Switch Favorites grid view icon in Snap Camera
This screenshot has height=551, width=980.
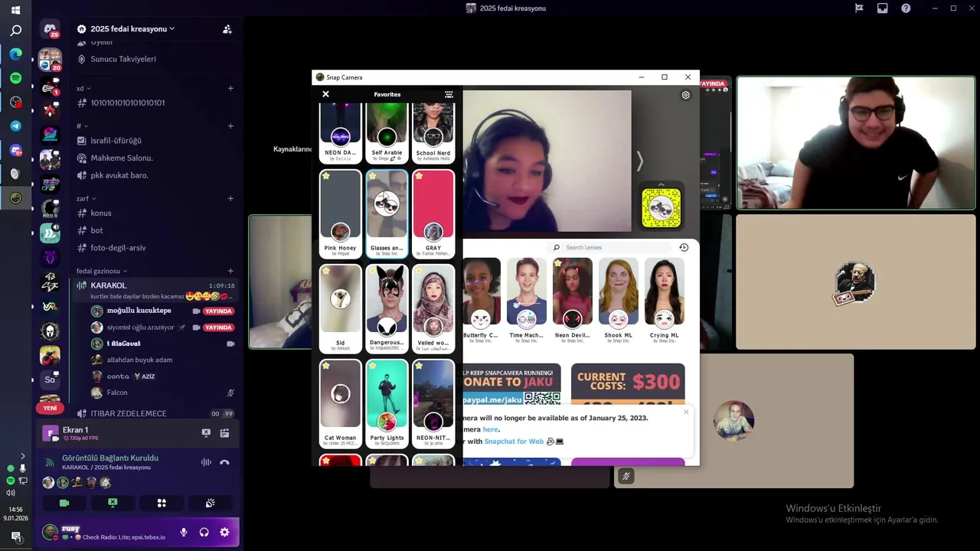click(x=449, y=94)
